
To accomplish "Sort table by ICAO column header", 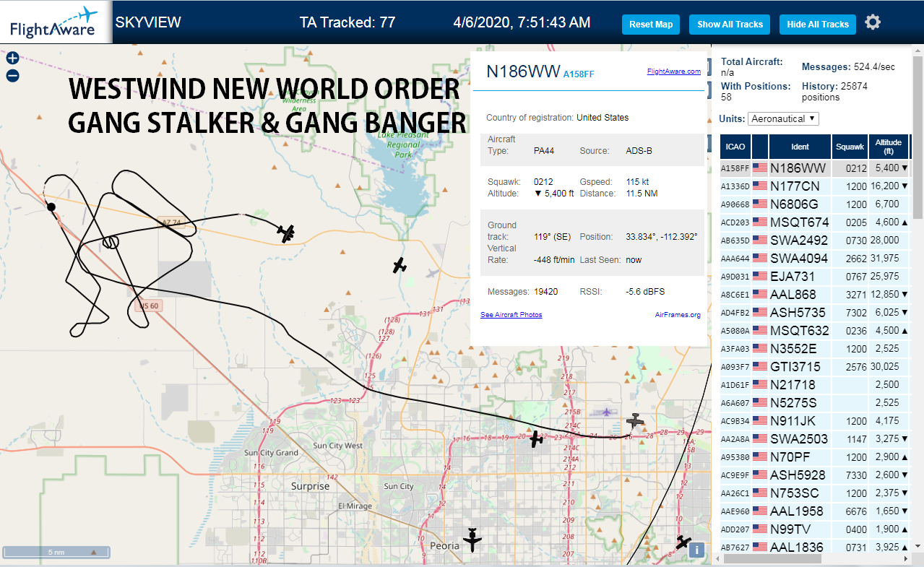I will coord(735,147).
